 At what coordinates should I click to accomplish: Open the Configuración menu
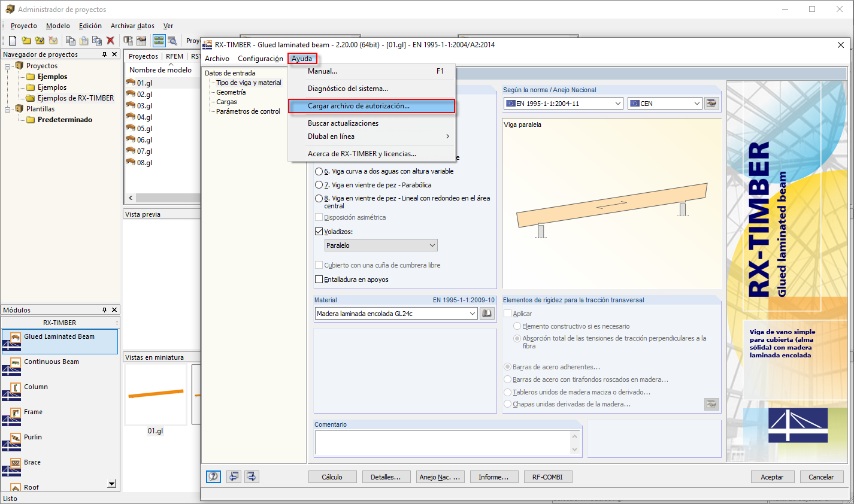pos(260,59)
